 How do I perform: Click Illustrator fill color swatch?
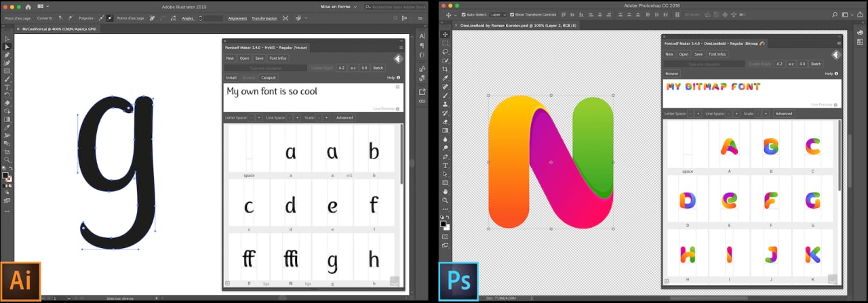tap(5, 175)
